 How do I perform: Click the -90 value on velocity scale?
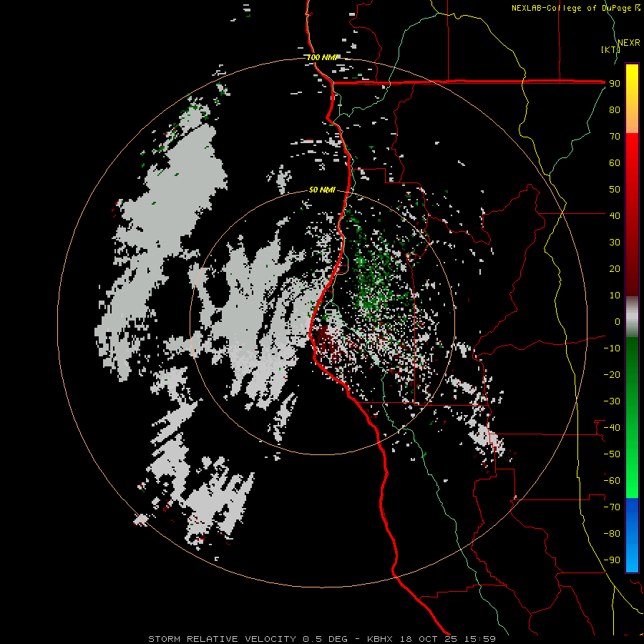tap(612, 560)
